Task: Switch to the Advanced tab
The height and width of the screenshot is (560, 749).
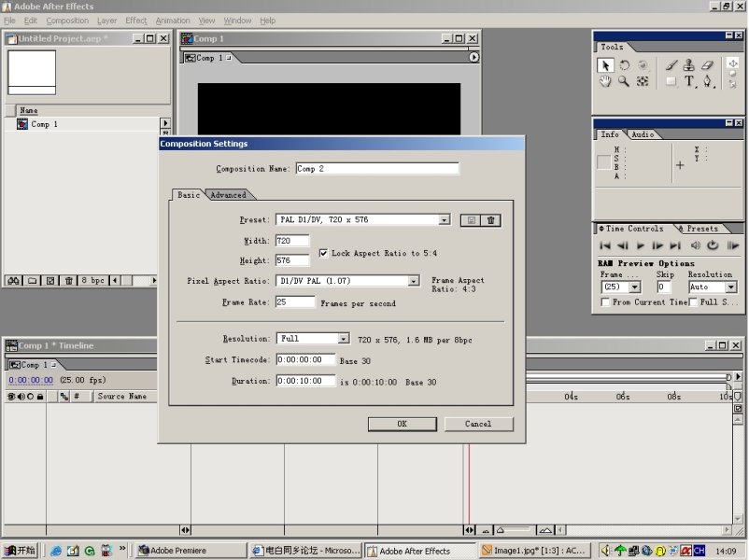Action: point(228,195)
